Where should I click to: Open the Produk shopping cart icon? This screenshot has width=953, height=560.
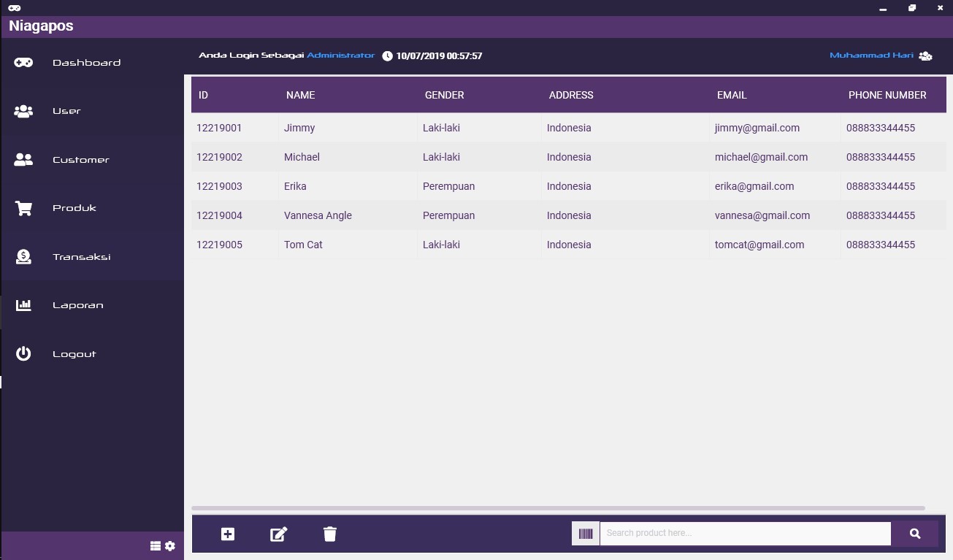coord(23,207)
